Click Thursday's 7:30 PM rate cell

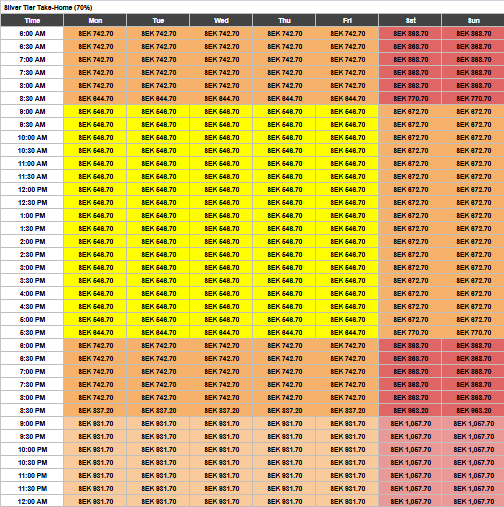[284, 385]
